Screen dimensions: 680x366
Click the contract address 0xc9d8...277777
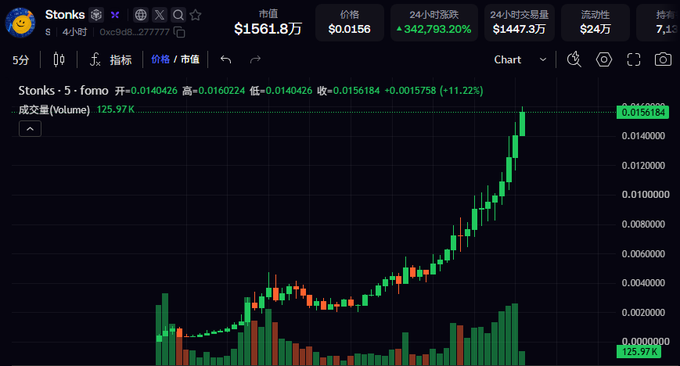pos(134,32)
